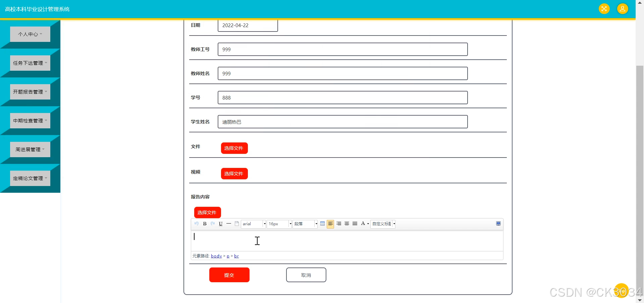Insert a table using the toolbar icon
Viewport: 644px width, 303px height.
click(x=322, y=224)
